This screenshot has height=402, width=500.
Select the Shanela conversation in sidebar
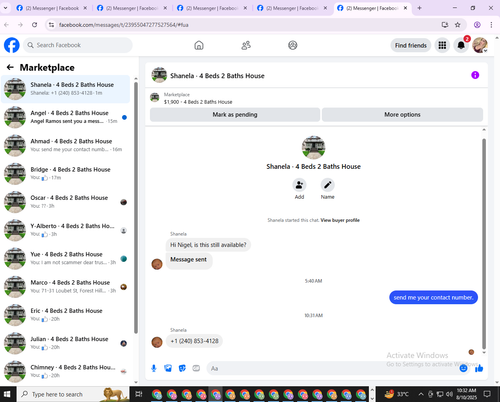(x=65, y=89)
